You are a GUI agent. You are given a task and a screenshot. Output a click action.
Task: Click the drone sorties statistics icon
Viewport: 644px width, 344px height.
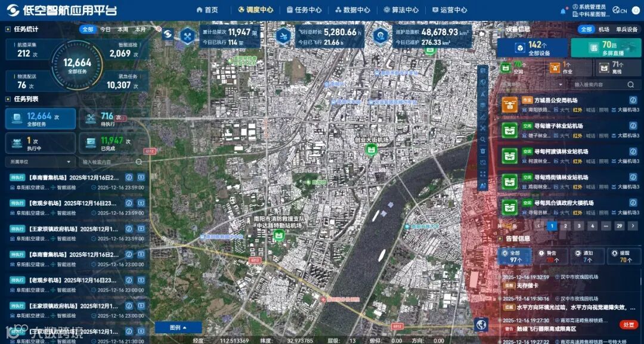click(188, 36)
